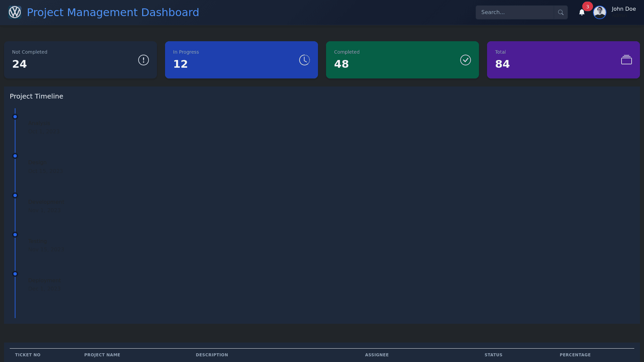Open the notifications bell
The height and width of the screenshot is (362, 644).
pyautogui.click(x=582, y=12)
